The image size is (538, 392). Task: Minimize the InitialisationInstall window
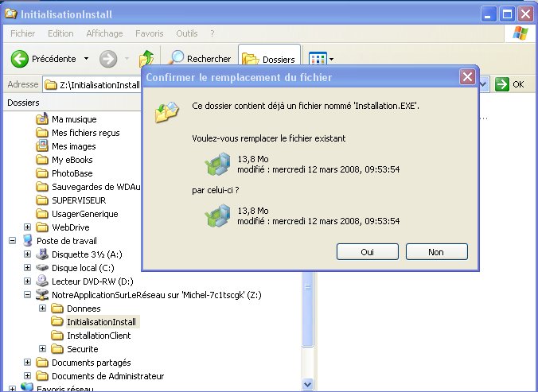click(489, 14)
